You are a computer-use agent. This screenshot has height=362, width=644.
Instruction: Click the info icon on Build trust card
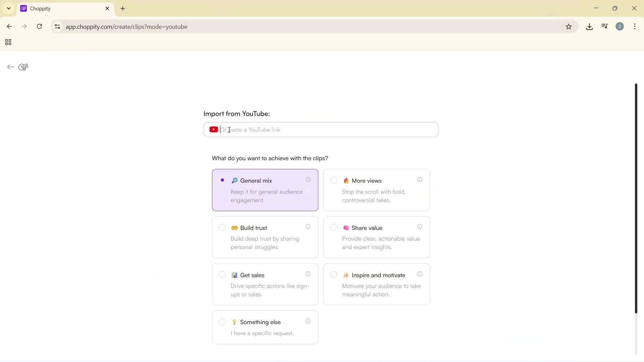tap(308, 227)
